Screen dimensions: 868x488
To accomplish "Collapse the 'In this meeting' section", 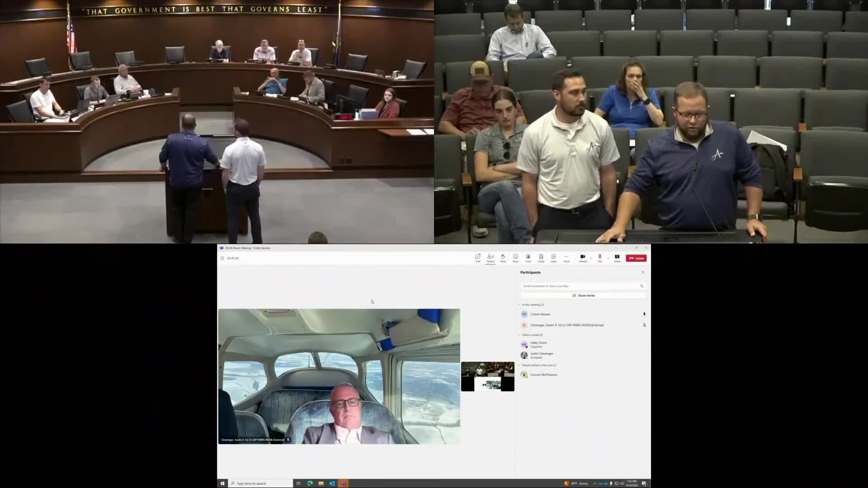I will click(x=519, y=305).
